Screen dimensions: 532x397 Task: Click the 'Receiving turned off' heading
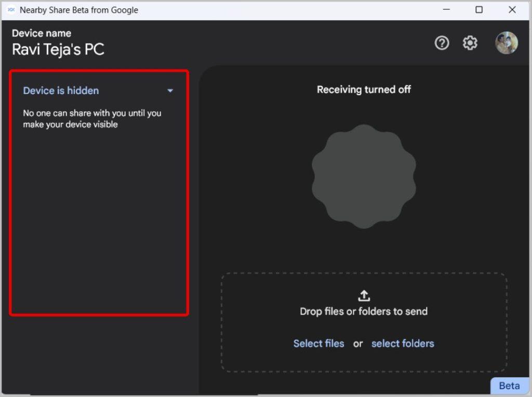pos(364,89)
